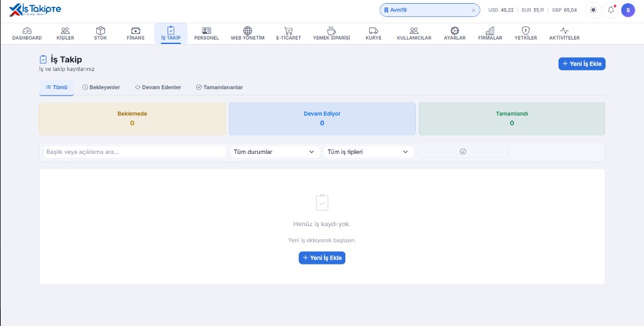Open the Kurye module
Viewport: 644px width, 326px height.
pos(374,34)
